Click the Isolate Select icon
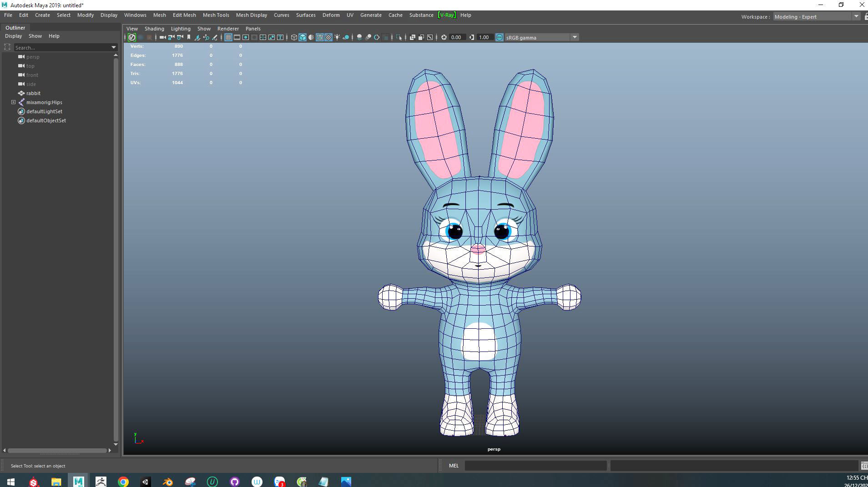Image resolution: width=868 pixels, height=487 pixels. point(399,37)
